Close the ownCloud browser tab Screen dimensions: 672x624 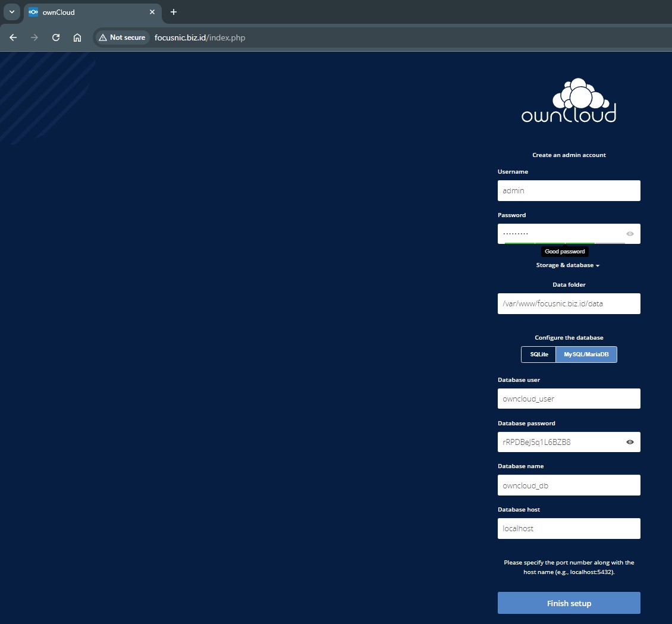(152, 12)
